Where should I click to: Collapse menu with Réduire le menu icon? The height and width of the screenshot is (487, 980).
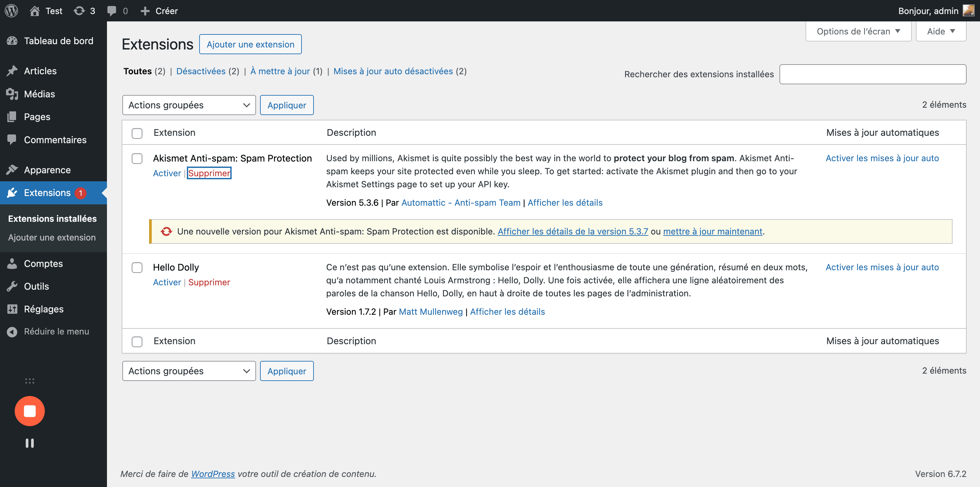12,332
